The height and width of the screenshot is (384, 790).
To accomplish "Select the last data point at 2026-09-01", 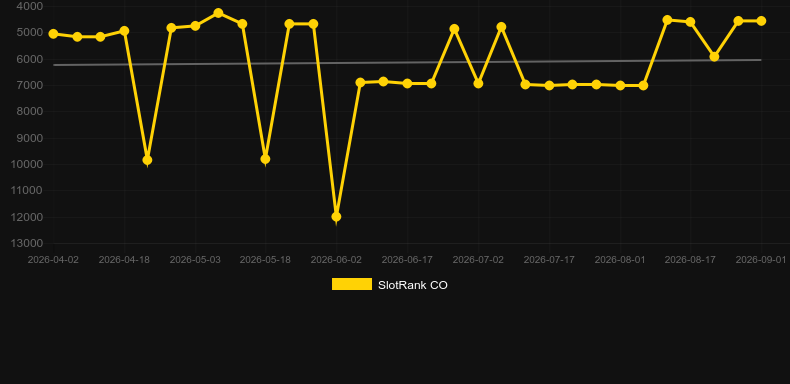I will (761, 21).
